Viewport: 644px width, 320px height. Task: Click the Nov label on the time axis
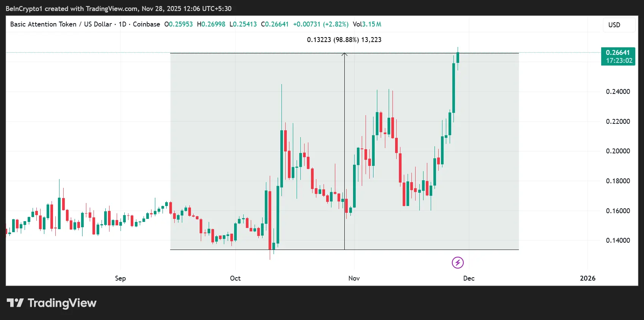click(x=354, y=278)
